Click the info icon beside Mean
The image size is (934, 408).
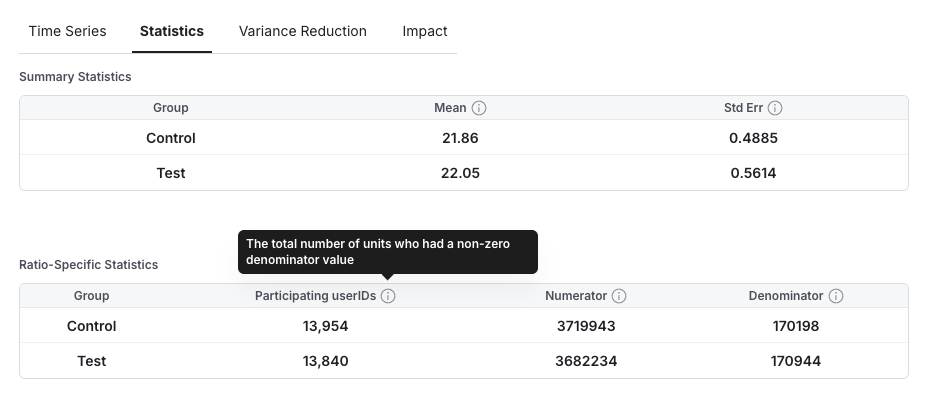[x=479, y=108]
